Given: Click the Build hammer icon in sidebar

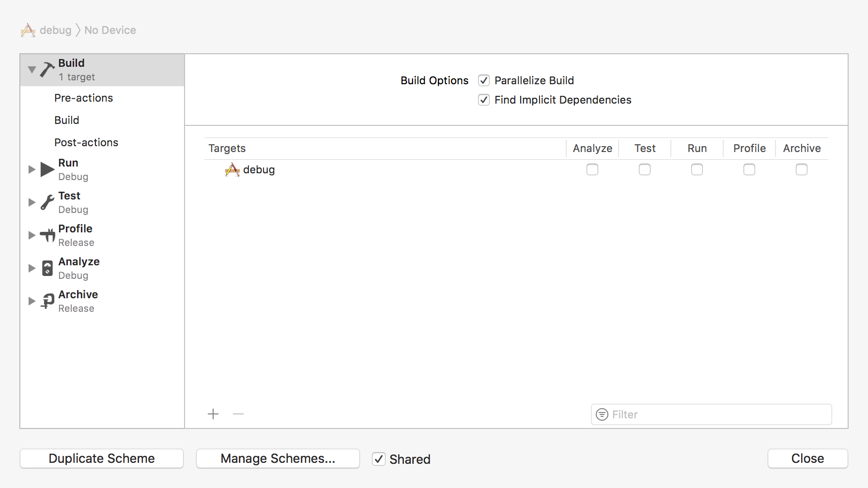Looking at the screenshot, I should coord(47,70).
